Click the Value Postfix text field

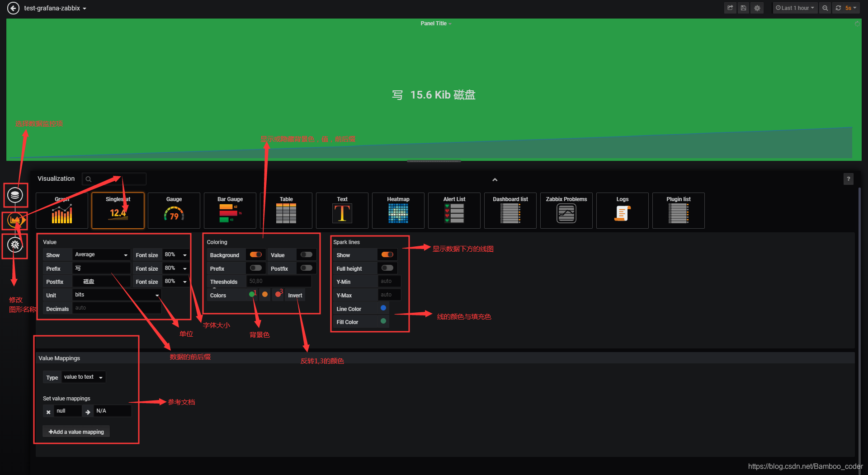click(x=101, y=282)
